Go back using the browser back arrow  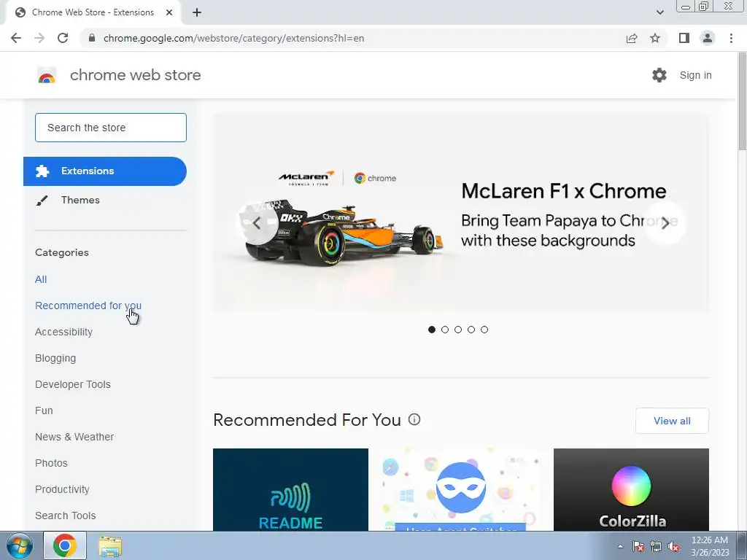click(x=16, y=38)
